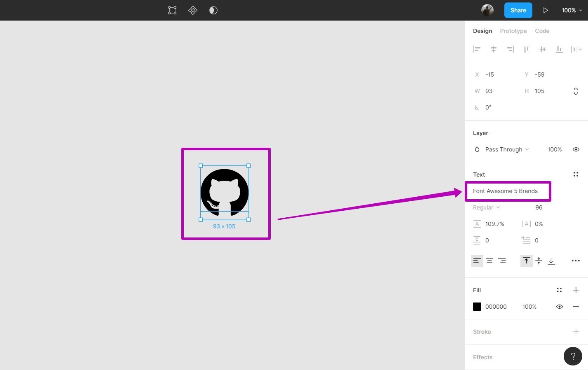The width and height of the screenshot is (588, 370).
Task: Switch to the Design tab
Action: 483,31
